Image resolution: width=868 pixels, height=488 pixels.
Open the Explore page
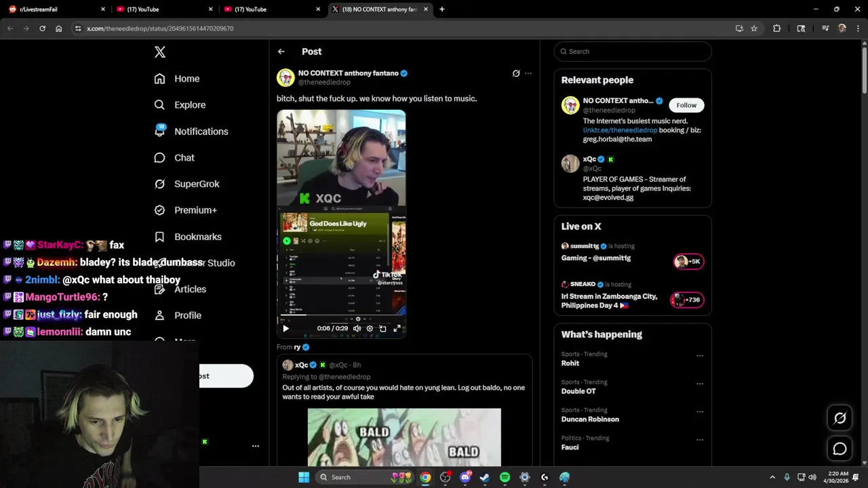coord(180,105)
